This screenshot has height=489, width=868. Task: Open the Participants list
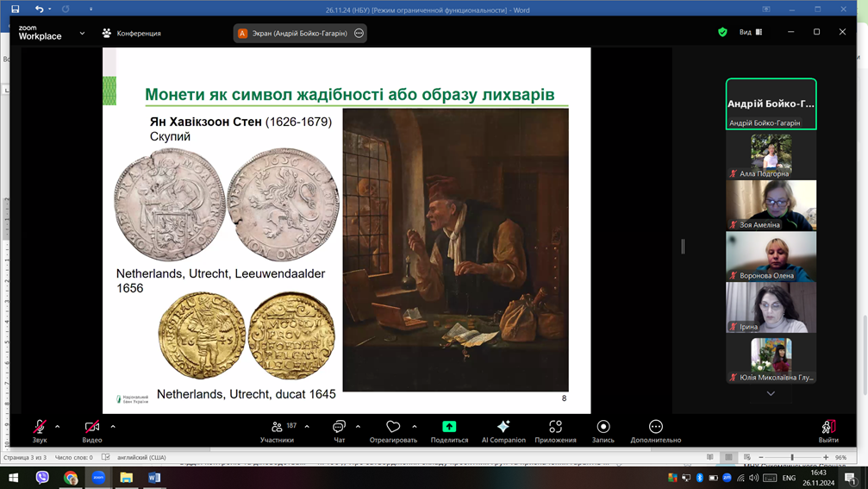coord(278,427)
